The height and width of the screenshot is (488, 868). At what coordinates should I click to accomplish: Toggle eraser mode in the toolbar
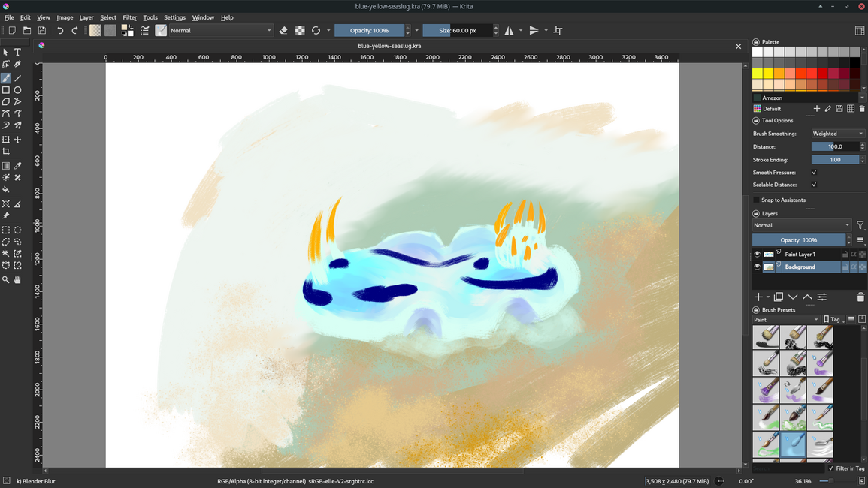coord(283,31)
